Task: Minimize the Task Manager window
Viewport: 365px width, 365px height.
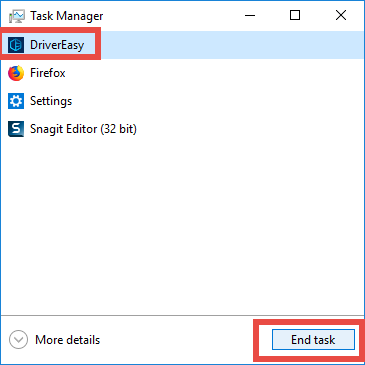Action: pyautogui.click(x=250, y=15)
